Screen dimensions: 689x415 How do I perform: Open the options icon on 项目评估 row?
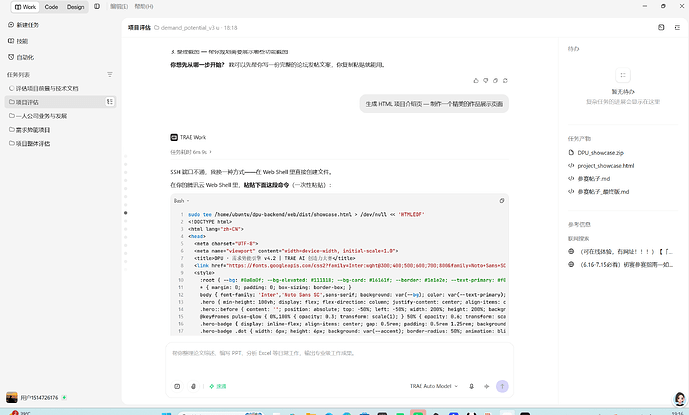tap(110, 102)
